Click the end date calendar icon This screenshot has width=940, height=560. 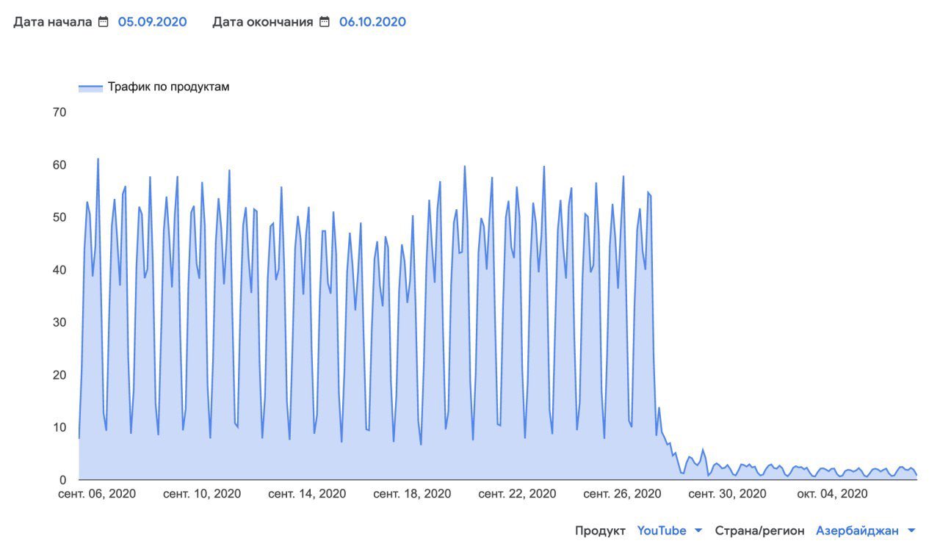click(325, 22)
